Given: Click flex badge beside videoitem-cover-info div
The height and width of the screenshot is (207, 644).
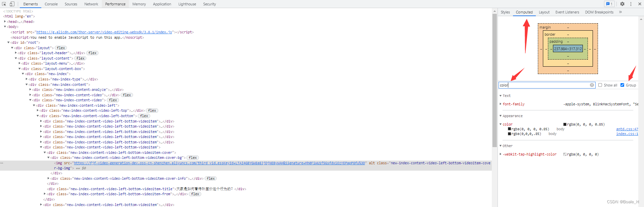Looking at the screenshot, I should (211, 178).
